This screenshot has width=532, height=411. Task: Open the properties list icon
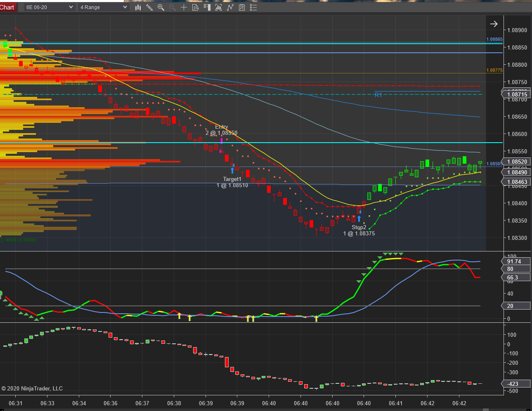click(x=253, y=7)
